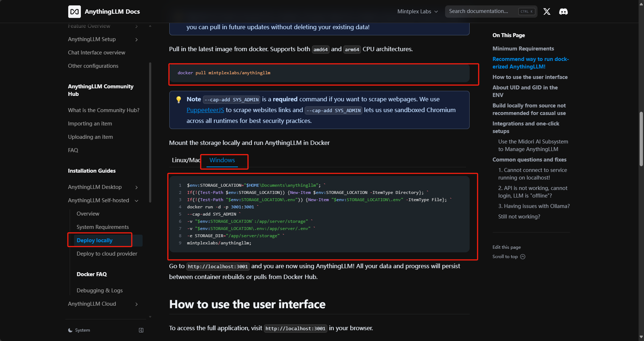Viewport: 644px width, 341px height.
Task: Click the Edit this page link
Action: [506, 247]
